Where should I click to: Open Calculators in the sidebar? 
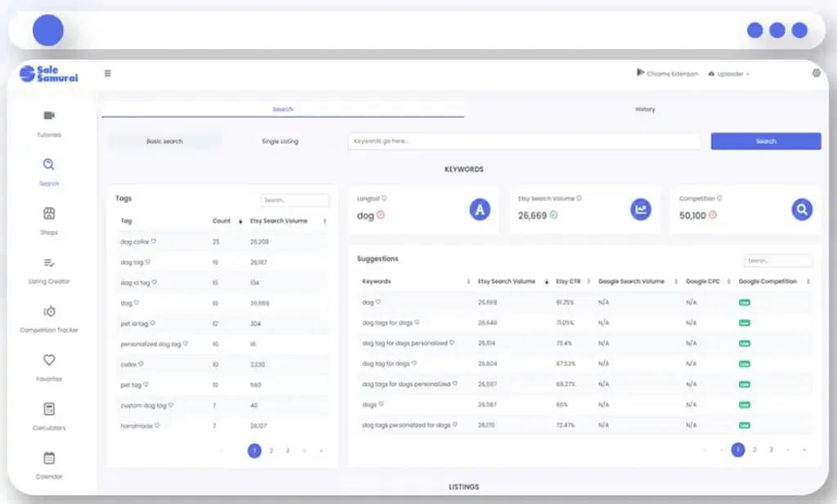49,409
